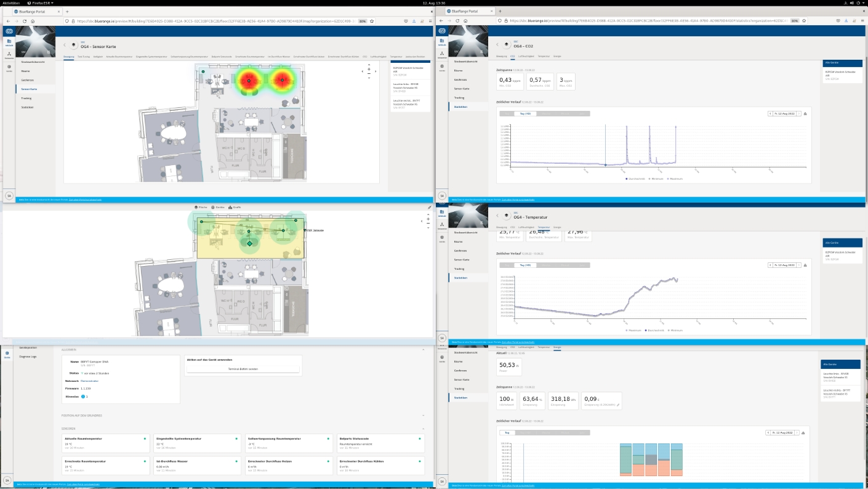The image size is (868, 489).
Task: Click the zoom-in plus on the Sensor Karte map
Action: pos(369,69)
